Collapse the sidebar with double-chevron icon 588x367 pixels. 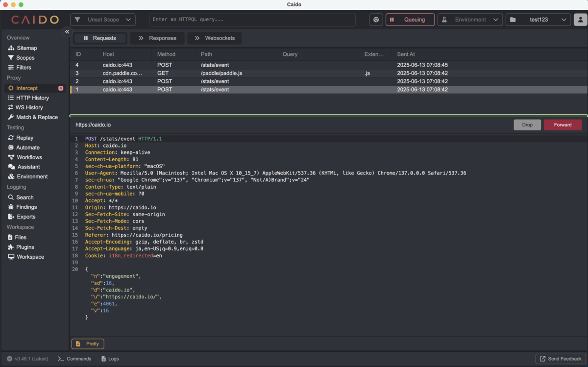tap(67, 32)
